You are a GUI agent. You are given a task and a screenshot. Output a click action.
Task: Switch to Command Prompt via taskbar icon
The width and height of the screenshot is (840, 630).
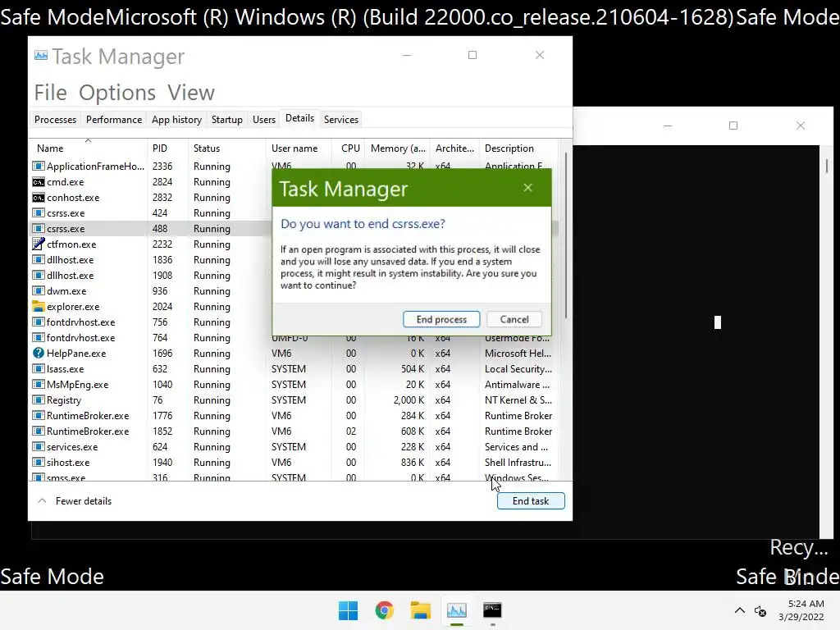[x=492, y=610]
